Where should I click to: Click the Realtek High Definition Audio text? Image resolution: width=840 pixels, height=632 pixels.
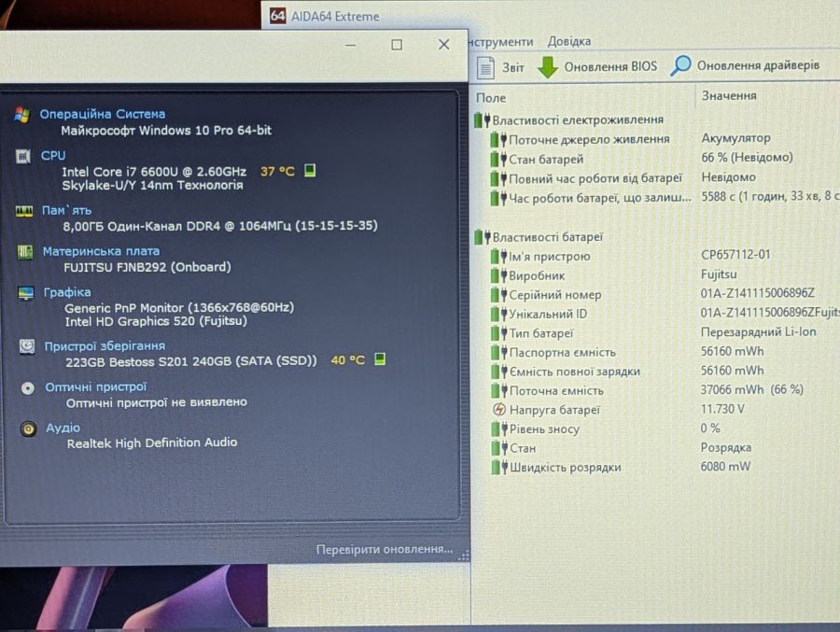(152, 442)
